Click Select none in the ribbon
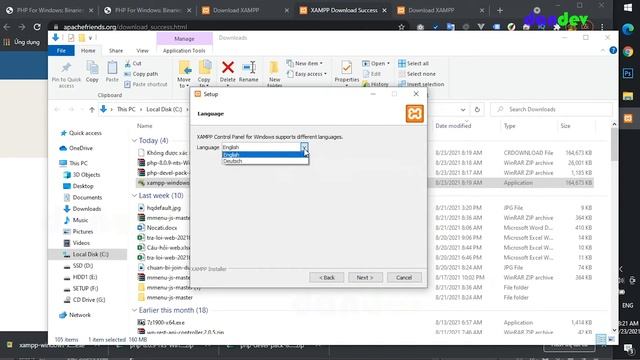 [x=417, y=74]
